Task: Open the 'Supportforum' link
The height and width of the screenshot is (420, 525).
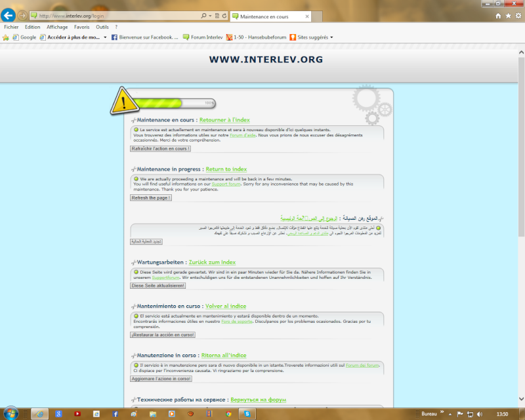Action: (166, 278)
